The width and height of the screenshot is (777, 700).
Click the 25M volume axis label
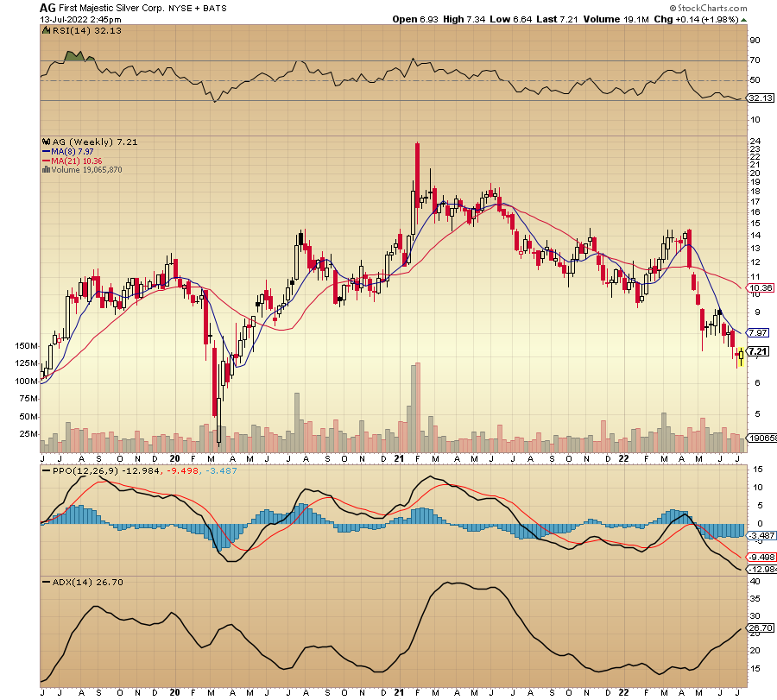28,434
